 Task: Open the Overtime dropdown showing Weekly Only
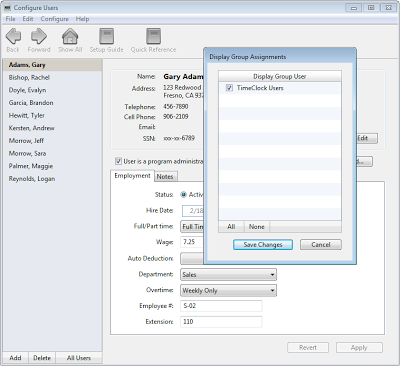pos(228,291)
